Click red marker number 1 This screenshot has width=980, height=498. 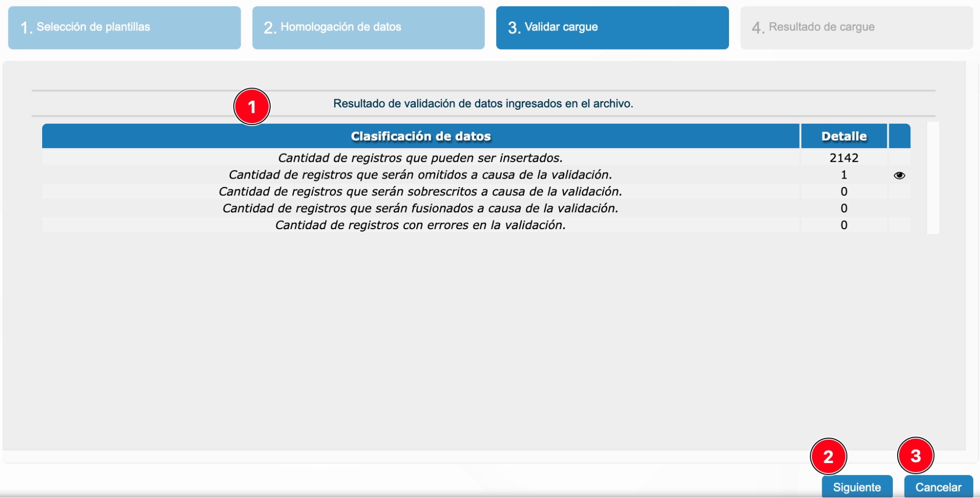251,107
